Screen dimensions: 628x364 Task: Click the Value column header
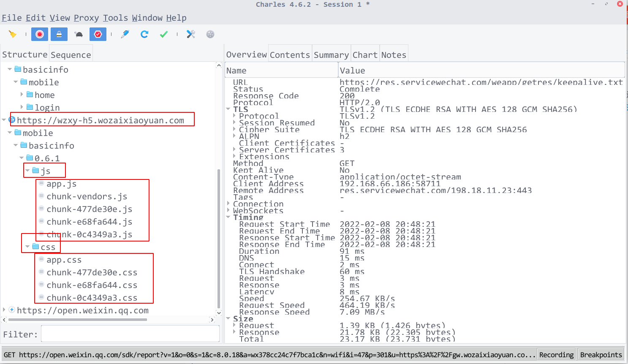coord(481,70)
